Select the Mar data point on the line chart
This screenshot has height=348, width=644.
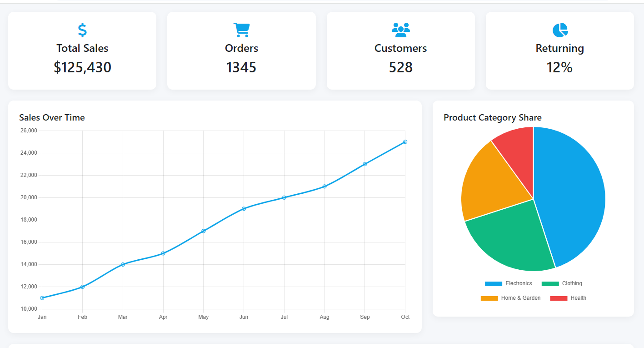point(123,264)
